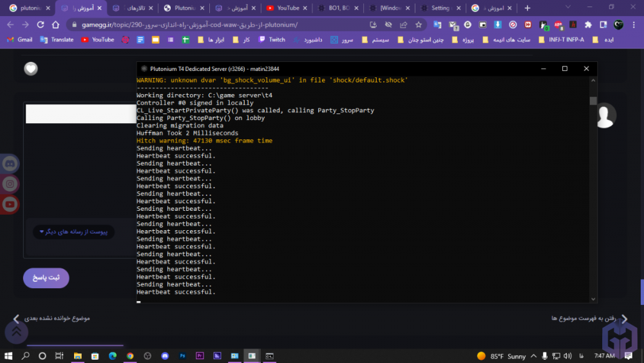The width and height of the screenshot is (644, 363).
Task: Expand the 'پیوست از رسانه های دیگر' dropdown
Action: 73,231
